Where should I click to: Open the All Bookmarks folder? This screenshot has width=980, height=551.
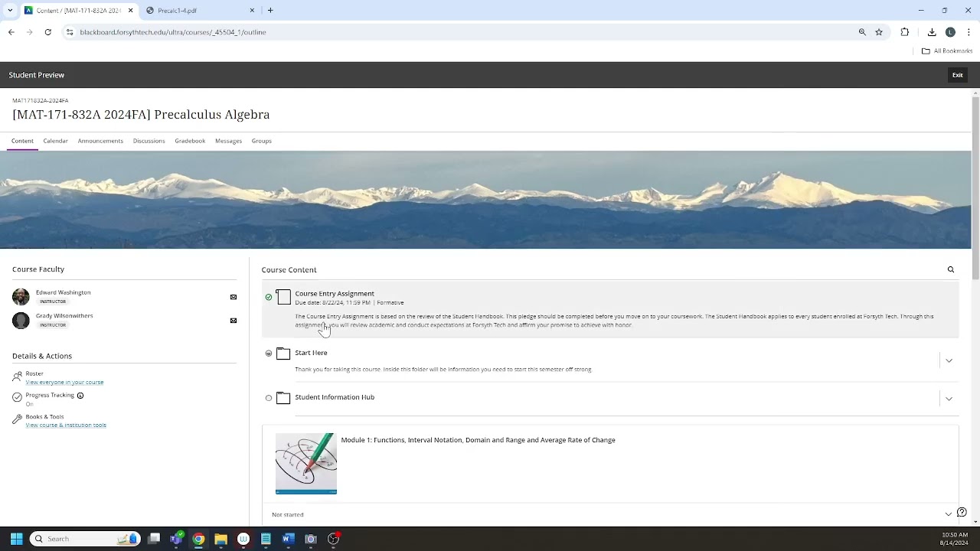[947, 51]
